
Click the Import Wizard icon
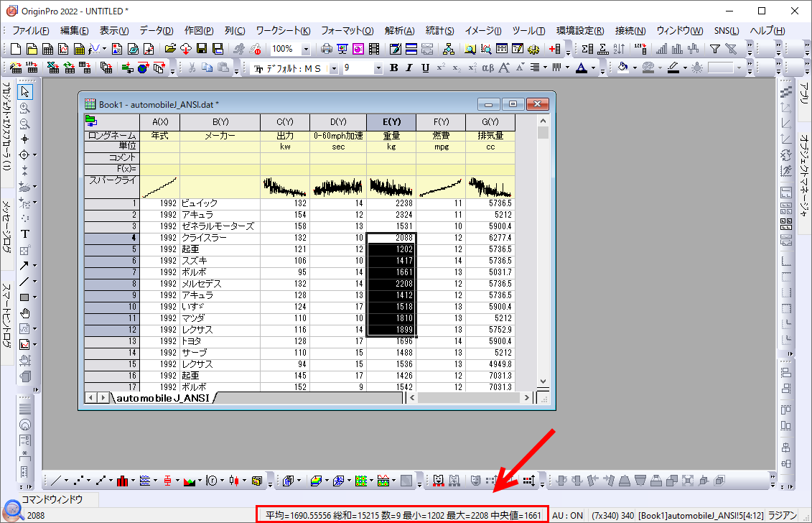(x=16, y=68)
